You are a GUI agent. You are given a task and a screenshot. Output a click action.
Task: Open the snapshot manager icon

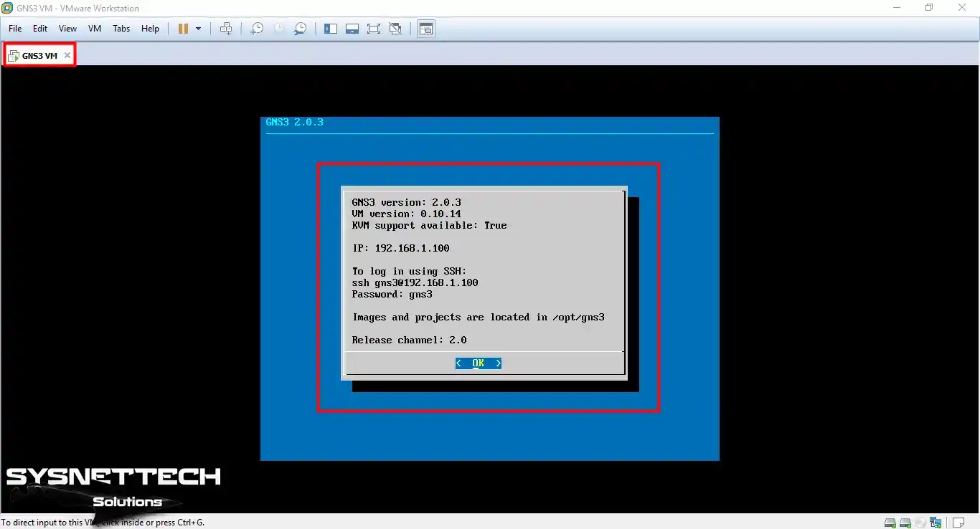301,29
